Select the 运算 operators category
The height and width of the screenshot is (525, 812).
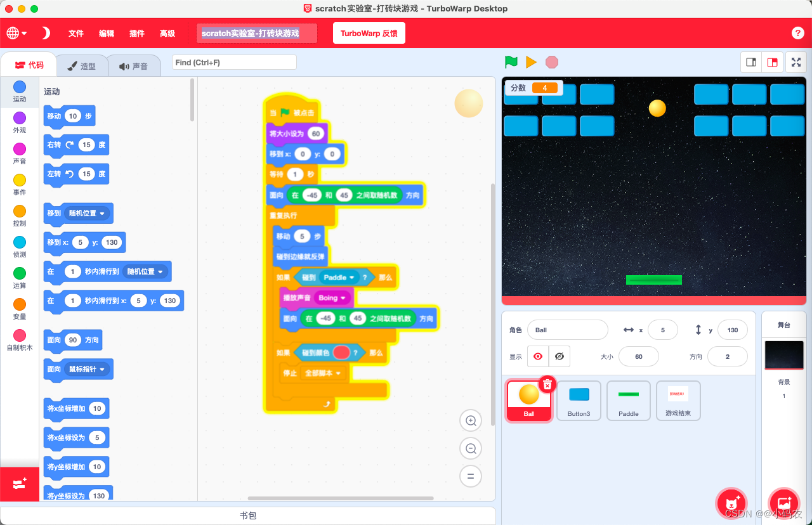click(x=20, y=278)
